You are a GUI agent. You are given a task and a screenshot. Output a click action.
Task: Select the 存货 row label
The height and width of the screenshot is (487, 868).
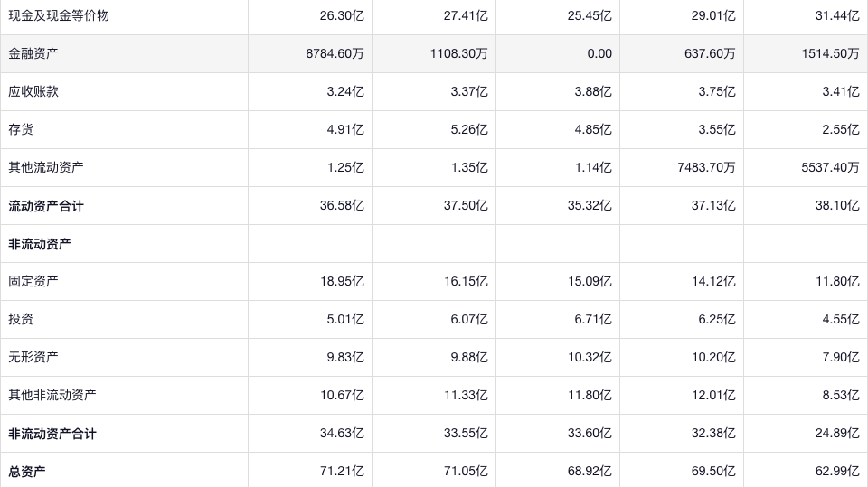21,129
